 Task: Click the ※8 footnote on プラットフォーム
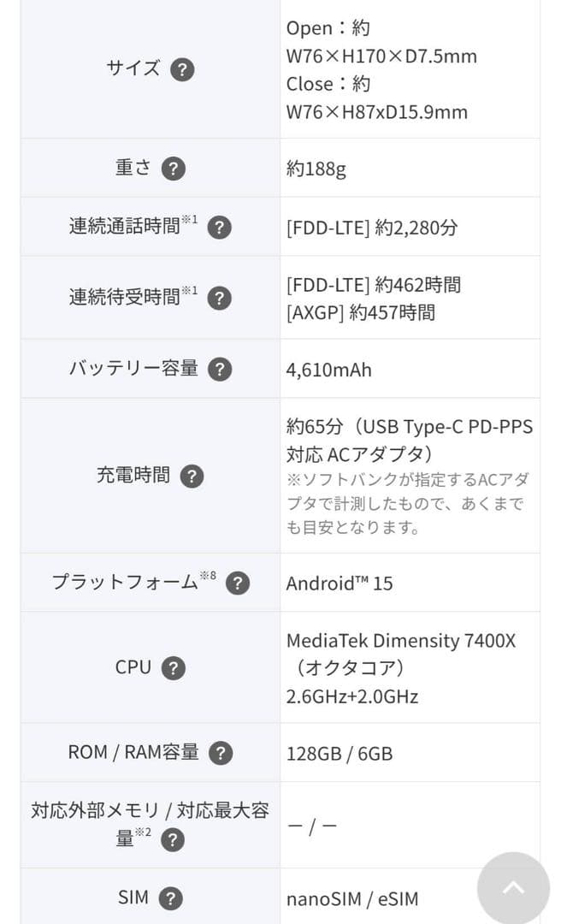coord(210,574)
